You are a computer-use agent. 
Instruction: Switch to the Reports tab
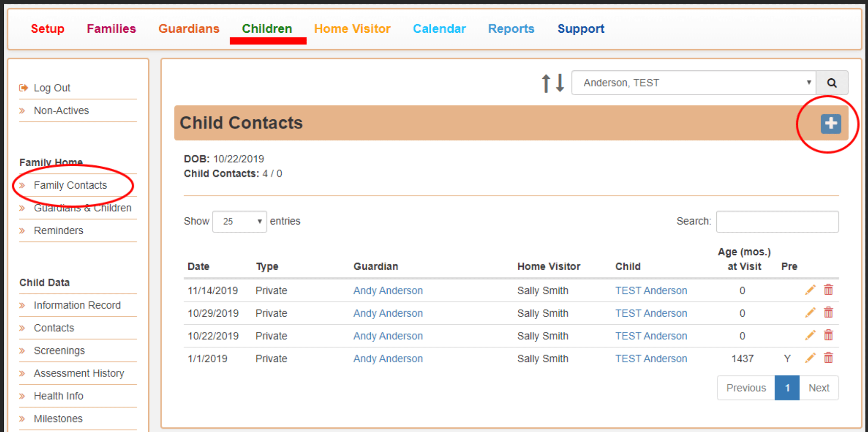pyautogui.click(x=511, y=28)
